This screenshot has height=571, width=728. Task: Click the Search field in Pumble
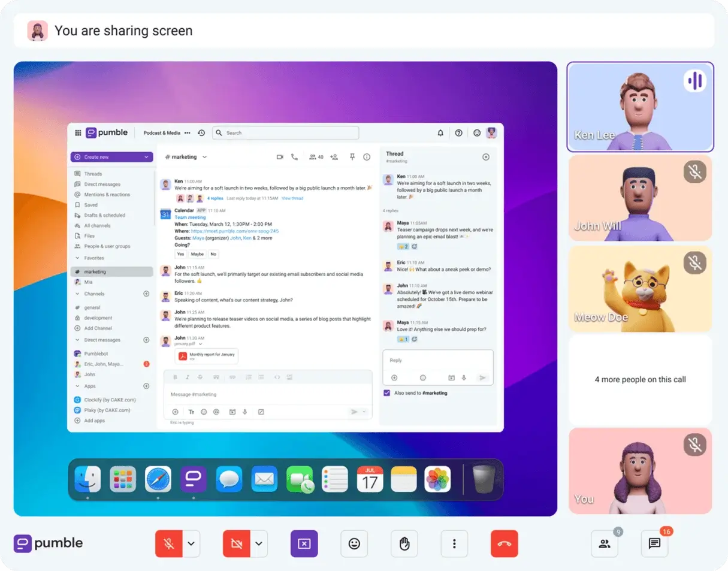(x=286, y=133)
